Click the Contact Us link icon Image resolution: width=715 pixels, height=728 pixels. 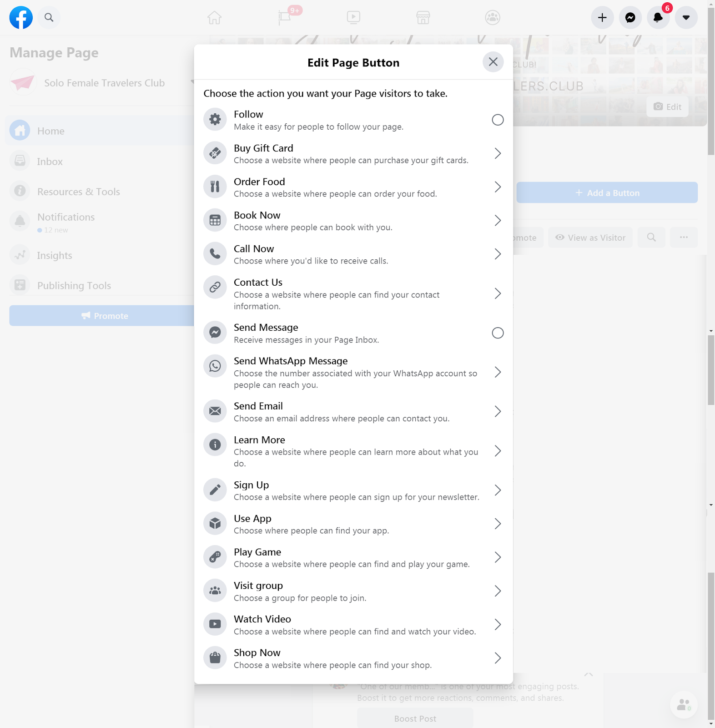[215, 287]
